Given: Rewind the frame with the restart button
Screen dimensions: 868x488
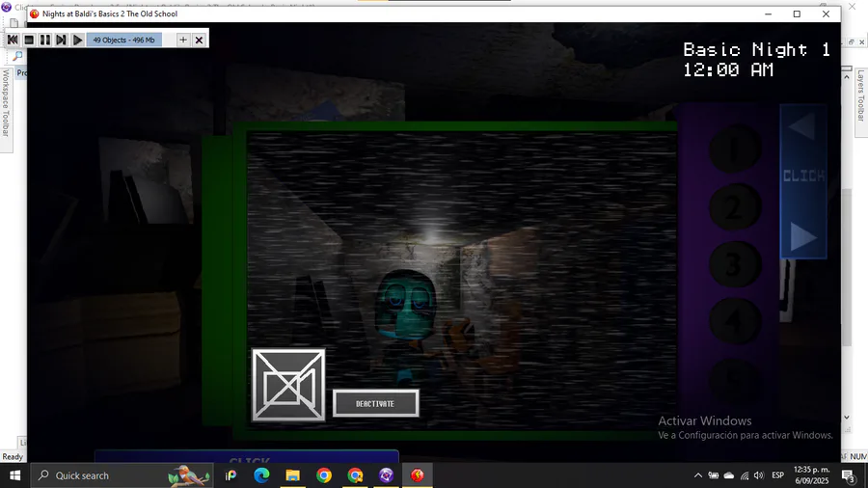Looking at the screenshot, I should coord(13,40).
